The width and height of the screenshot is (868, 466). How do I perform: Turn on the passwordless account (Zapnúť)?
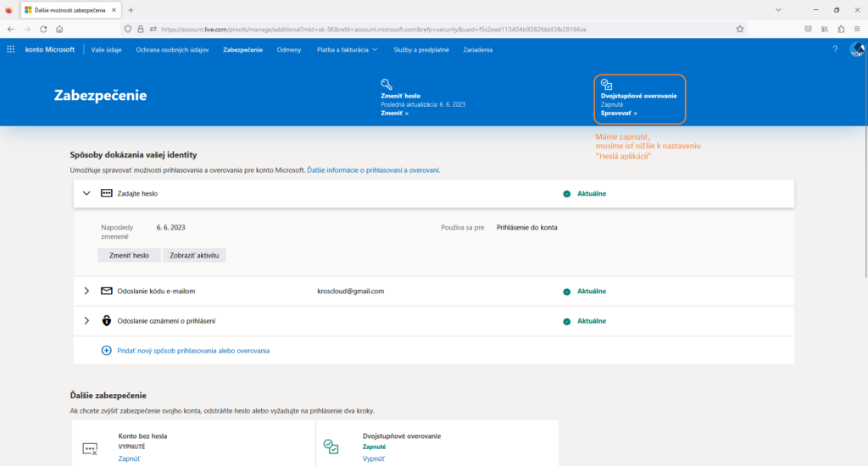[x=130, y=458]
